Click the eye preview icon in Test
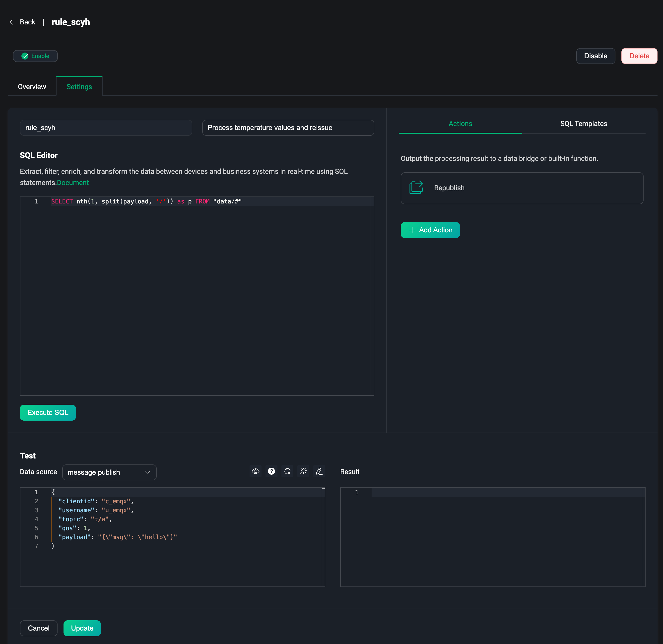This screenshot has height=644, width=663. (255, 471)
